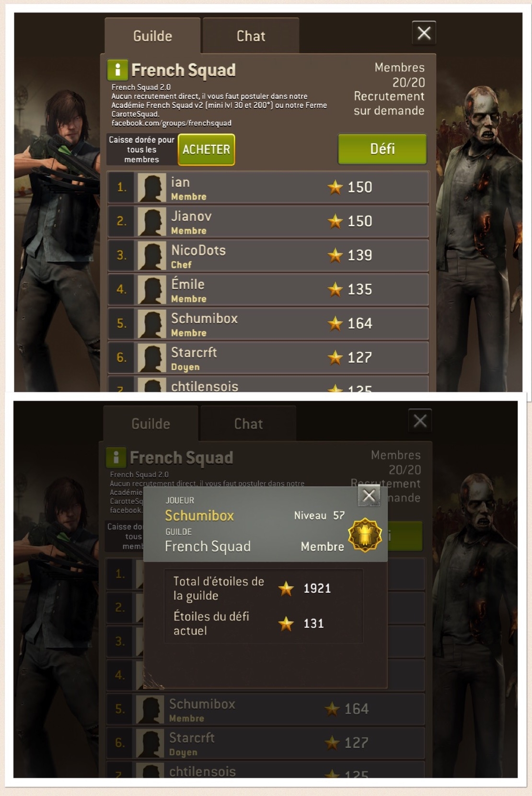Click the golden guild badge emblem
532x796 pixels.
point(365,535)
